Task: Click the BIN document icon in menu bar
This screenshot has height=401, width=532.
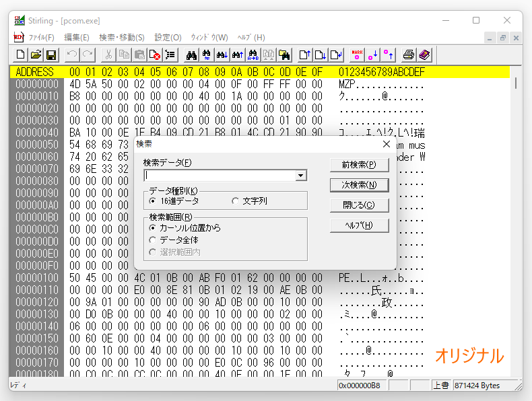Action: (x=18, y=37)
